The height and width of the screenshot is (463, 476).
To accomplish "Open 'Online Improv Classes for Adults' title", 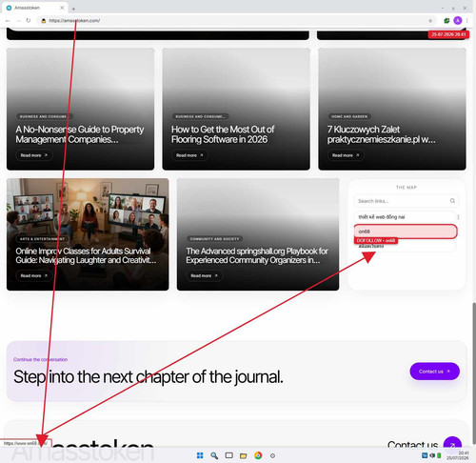I will point(86,255).
